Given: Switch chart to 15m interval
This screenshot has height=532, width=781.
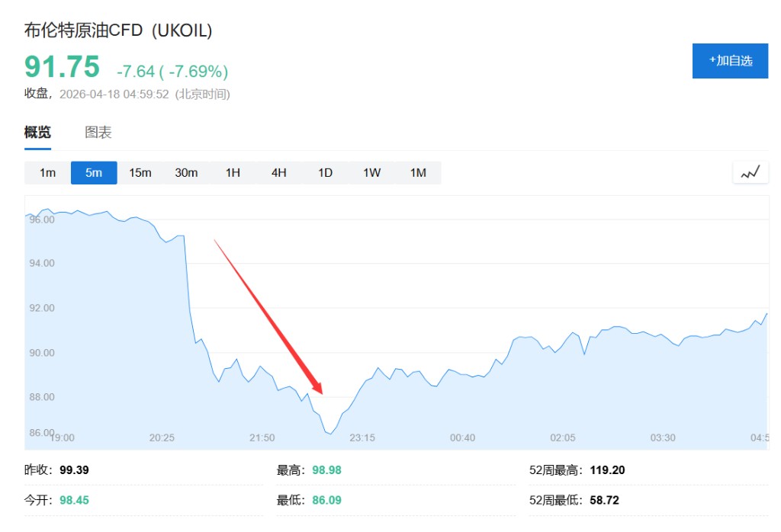Looking at the screenshot, I should 140,173.
